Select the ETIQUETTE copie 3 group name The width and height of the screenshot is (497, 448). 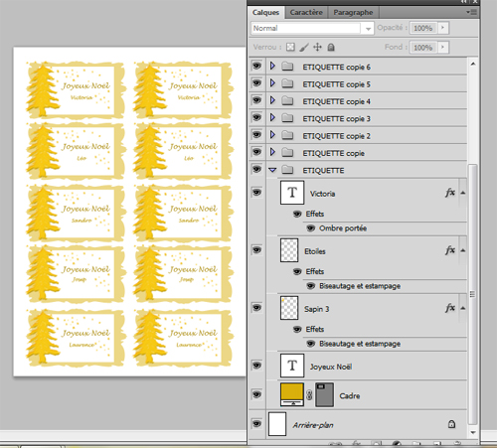click(x=336, y=118)
